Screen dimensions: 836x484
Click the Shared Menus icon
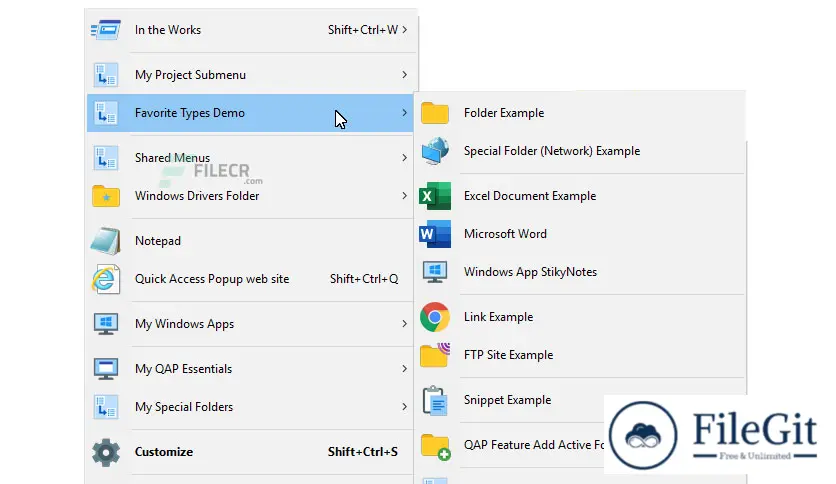coord(106,158)
